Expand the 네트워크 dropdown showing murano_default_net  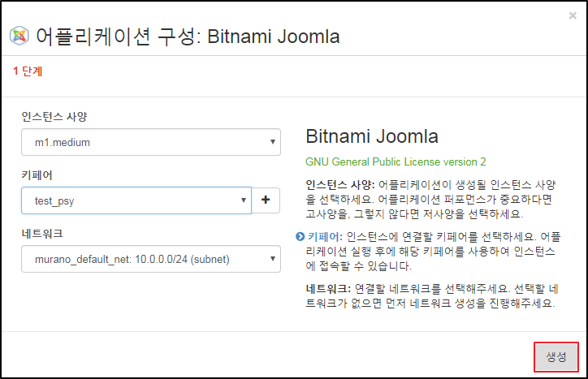point(150,259)
